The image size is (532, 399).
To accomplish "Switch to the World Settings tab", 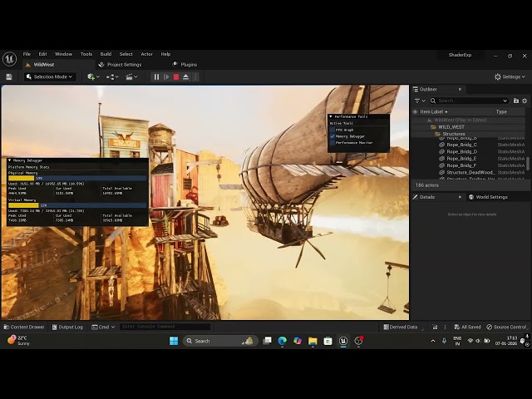I will point(488,197).
